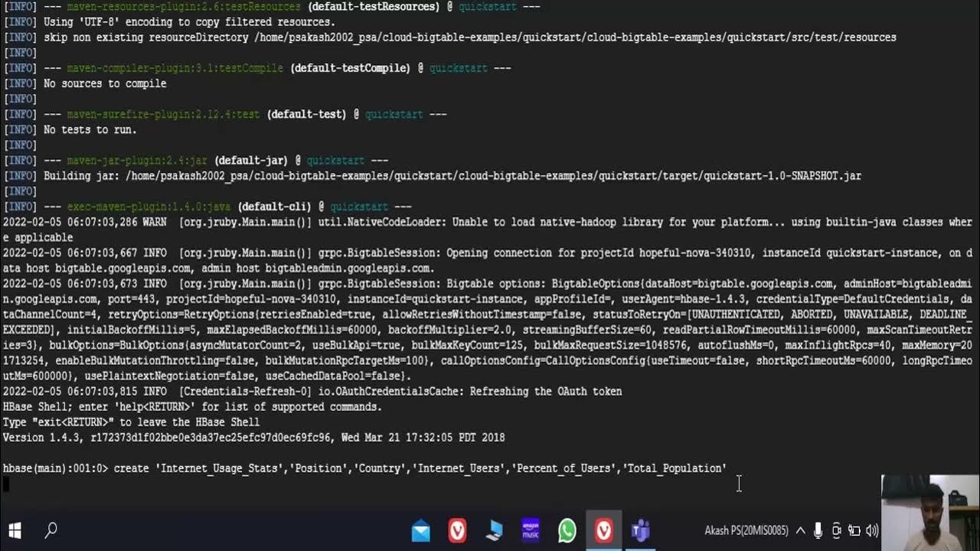This screenshot has width=980, height=551.
Task: Click 'maven-compiler-plugin:3.1:testCompile' text
Action: point(175,68)
